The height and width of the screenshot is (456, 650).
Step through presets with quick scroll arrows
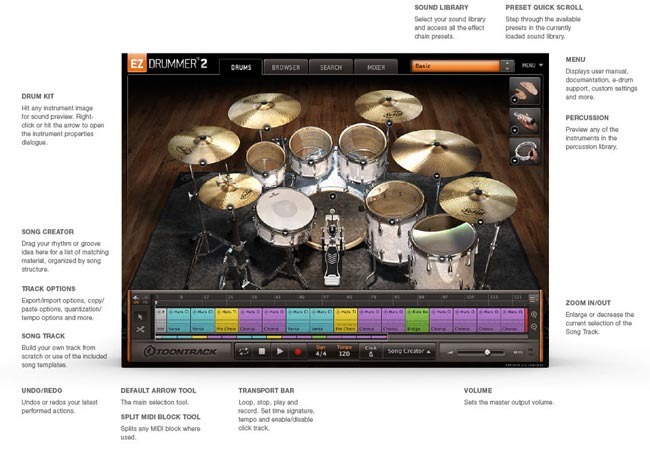coord(507,66)
